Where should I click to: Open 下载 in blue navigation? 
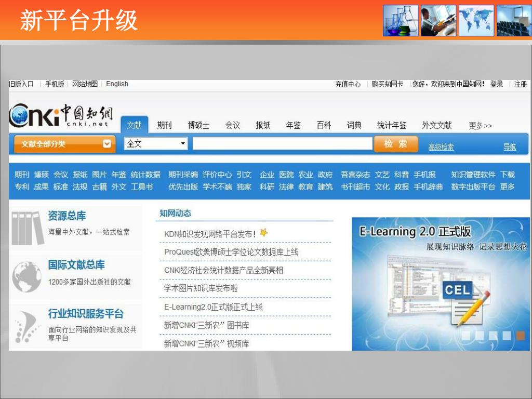coord(508,175)
